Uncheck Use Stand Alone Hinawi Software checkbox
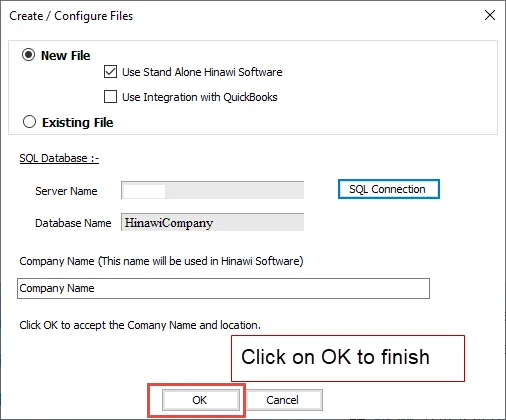Image resolution: width=506 pixels, height=420 pixels. [x=110, y=72]
